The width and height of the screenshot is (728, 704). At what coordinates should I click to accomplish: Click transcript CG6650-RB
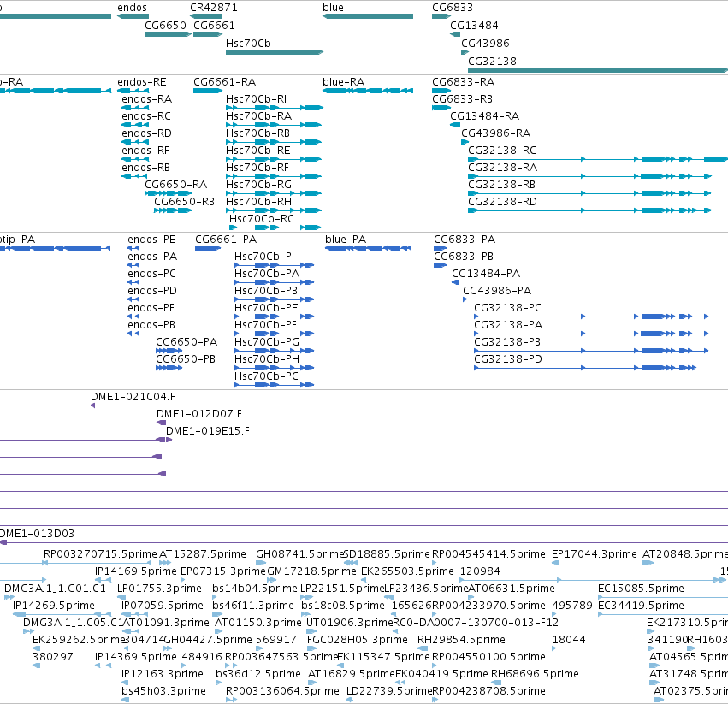pos(184,202)
